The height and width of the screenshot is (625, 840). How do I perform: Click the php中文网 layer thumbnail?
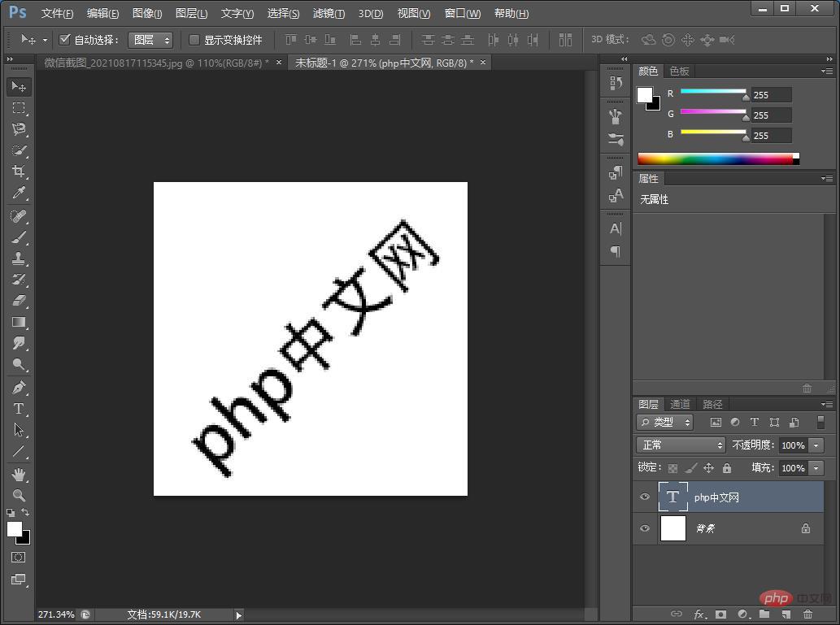pos(672,497)
